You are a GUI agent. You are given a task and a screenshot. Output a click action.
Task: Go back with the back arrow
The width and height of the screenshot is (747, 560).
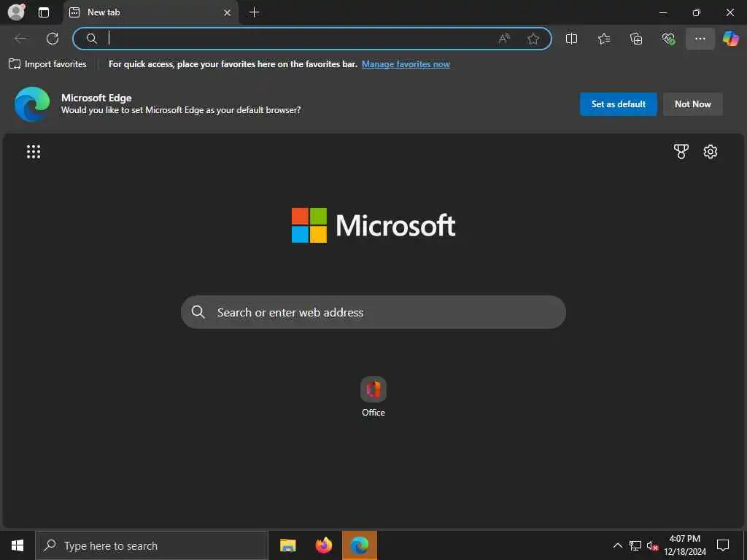pyautogui.click(x=20, y=39)
